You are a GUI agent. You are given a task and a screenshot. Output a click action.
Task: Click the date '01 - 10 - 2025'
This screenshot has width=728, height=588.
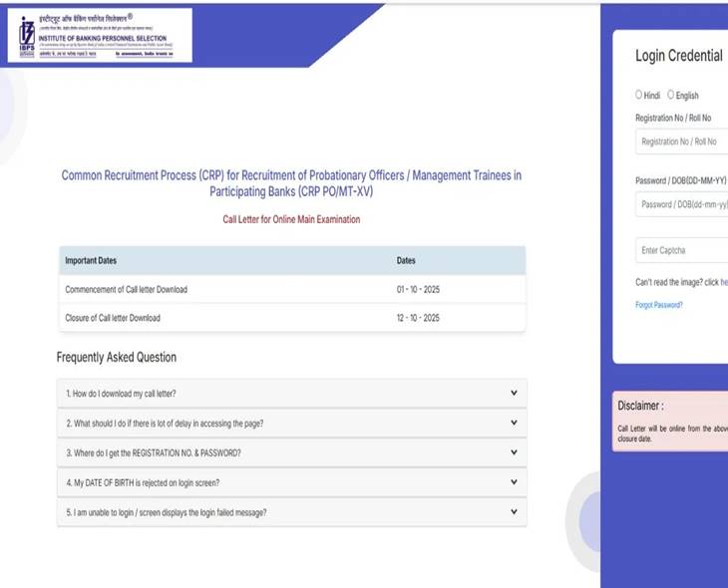tap(418, 290)
